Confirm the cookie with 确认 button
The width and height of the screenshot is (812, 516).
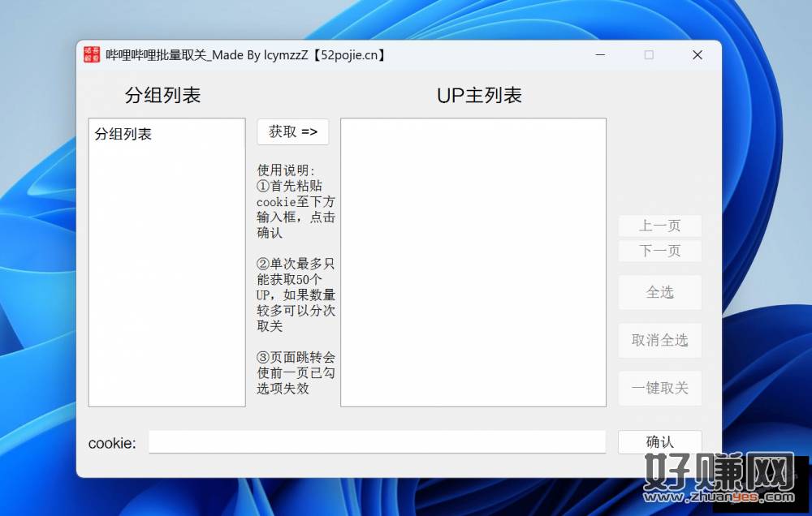point(659,442)
